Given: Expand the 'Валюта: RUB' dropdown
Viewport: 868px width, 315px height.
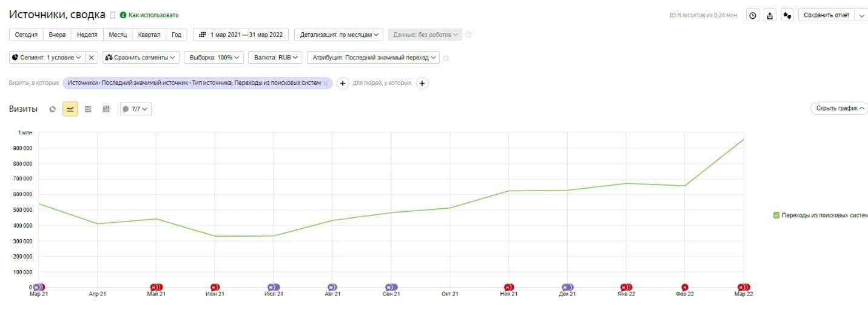Looking at the screenshot, I should (x=276, y=58).
